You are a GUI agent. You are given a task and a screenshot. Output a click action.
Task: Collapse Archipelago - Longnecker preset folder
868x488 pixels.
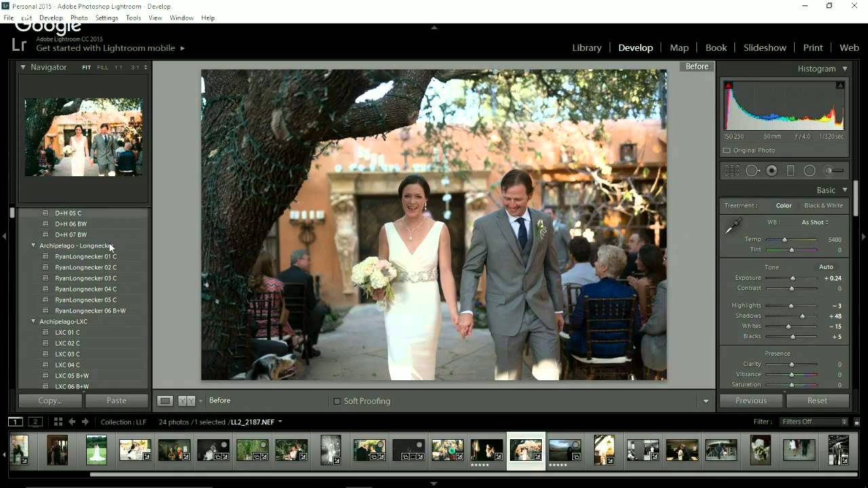(x=33, y=245)
